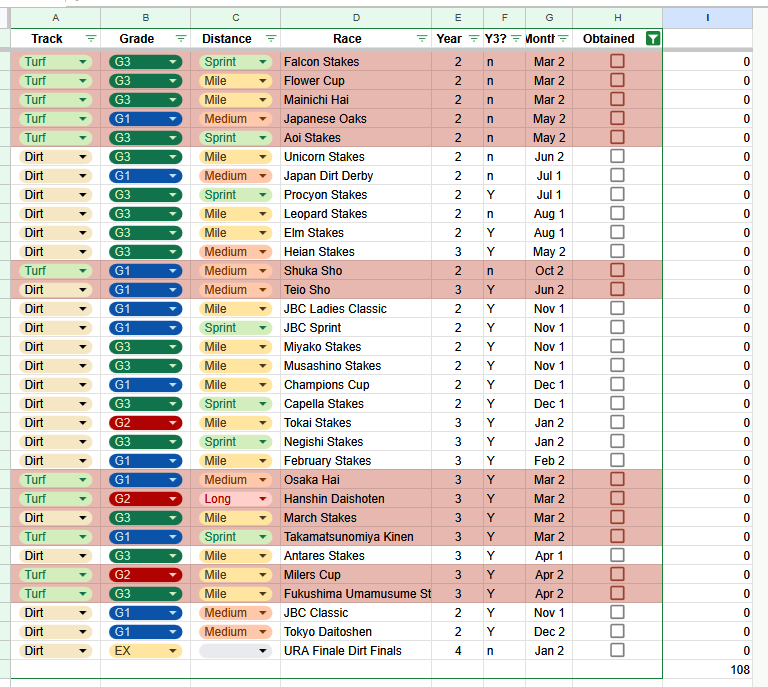Check Obtained box for Milers Cup
768x687 pixels.
tap(617, 574)
